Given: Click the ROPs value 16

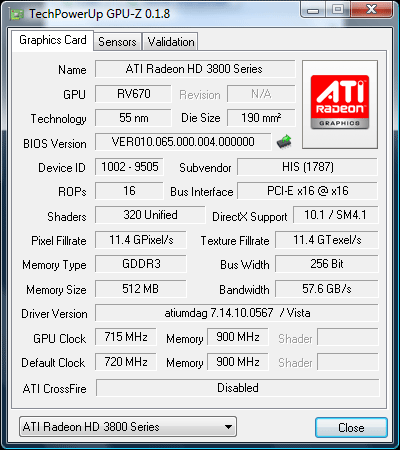Looking at the screenshot, I should (129, 191).
